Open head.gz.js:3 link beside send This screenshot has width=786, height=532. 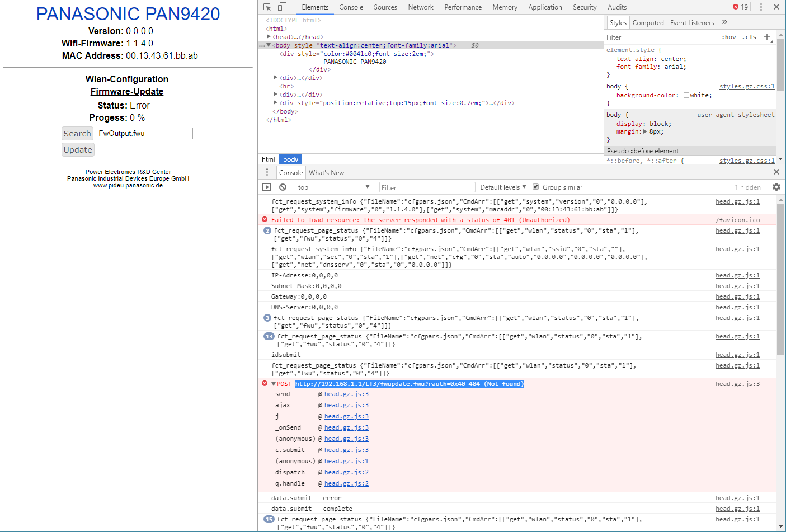click(x=346, y=394)
